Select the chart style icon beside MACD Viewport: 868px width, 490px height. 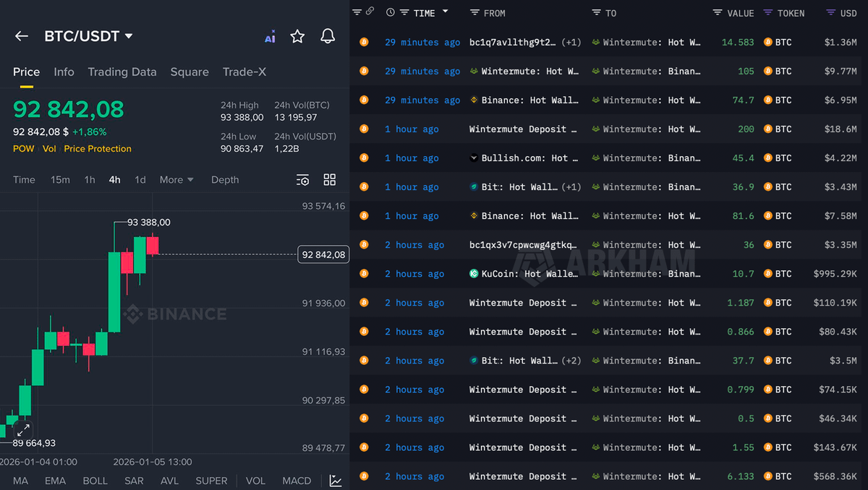335,480
